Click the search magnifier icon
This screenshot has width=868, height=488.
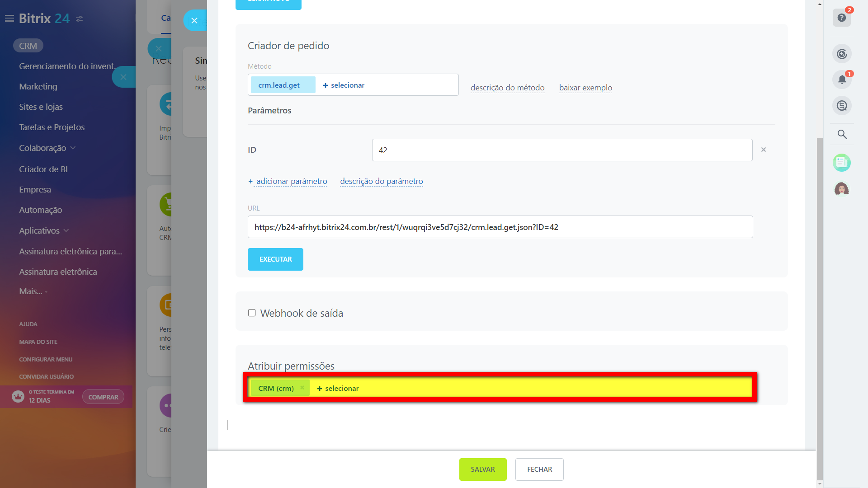pyautogui.click(x=842, y=134)
